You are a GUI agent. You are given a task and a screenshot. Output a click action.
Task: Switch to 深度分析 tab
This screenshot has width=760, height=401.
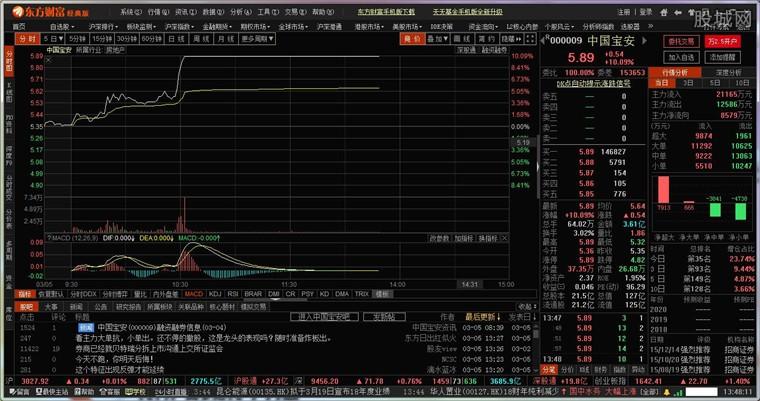[x=728, y=72]
